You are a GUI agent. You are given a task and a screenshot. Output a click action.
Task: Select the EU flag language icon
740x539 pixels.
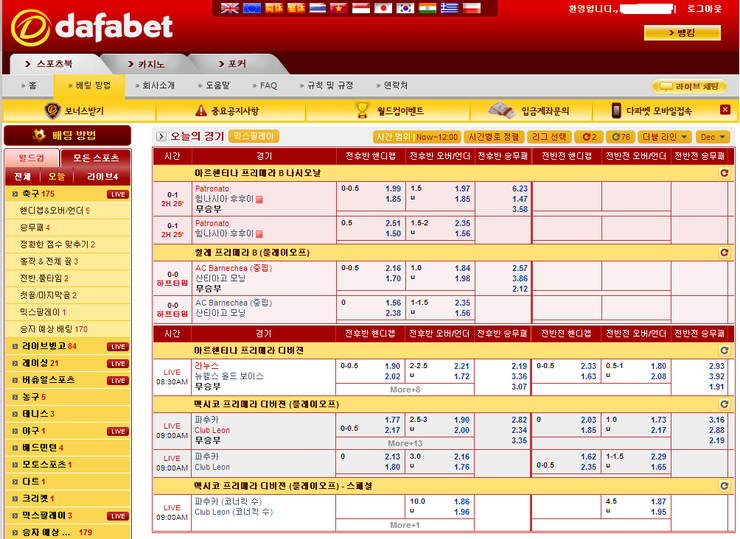point(252,8)
